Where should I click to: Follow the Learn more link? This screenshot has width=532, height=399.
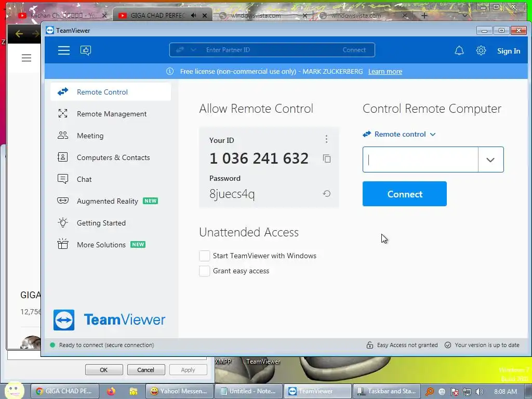pyautogui.click(x=385, y=72)
